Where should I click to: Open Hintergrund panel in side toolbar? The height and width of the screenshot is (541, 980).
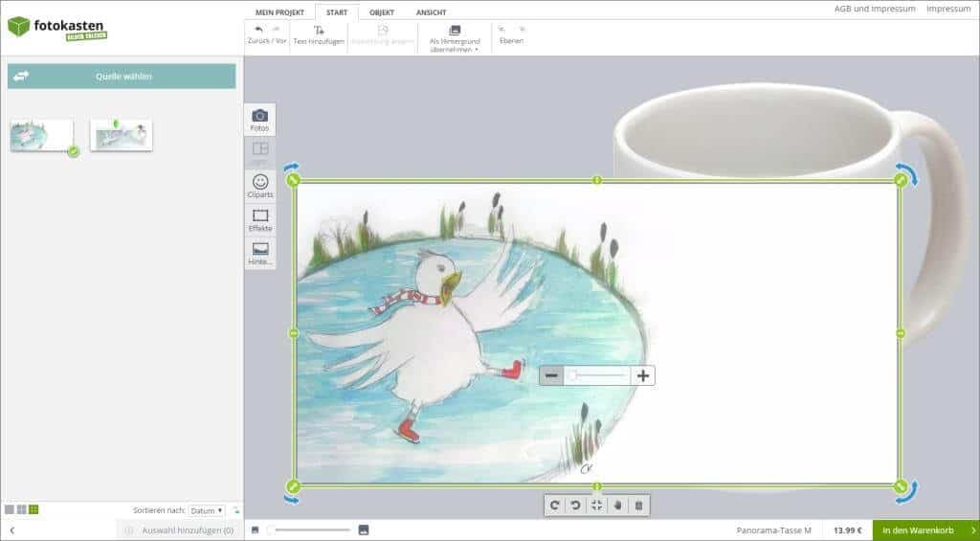point(260,254)
